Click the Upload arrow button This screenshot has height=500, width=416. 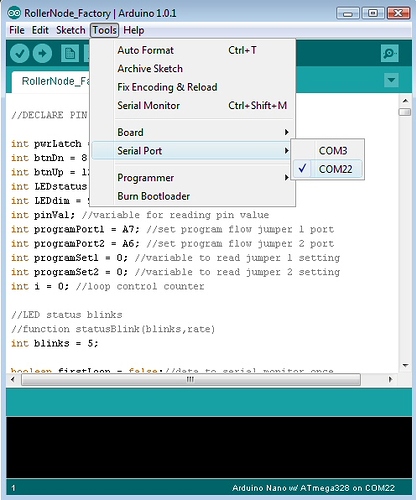pyautogui.click(x=42, y=53)
